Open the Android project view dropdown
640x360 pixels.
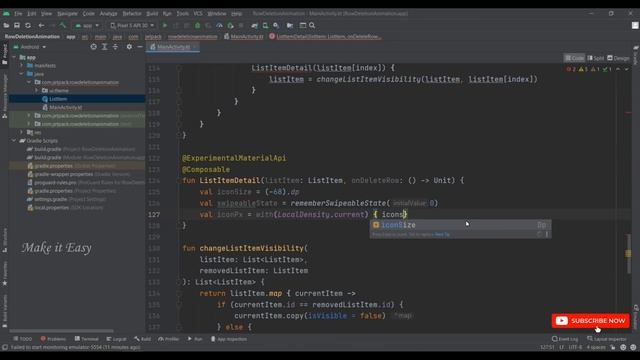[30, 47]
